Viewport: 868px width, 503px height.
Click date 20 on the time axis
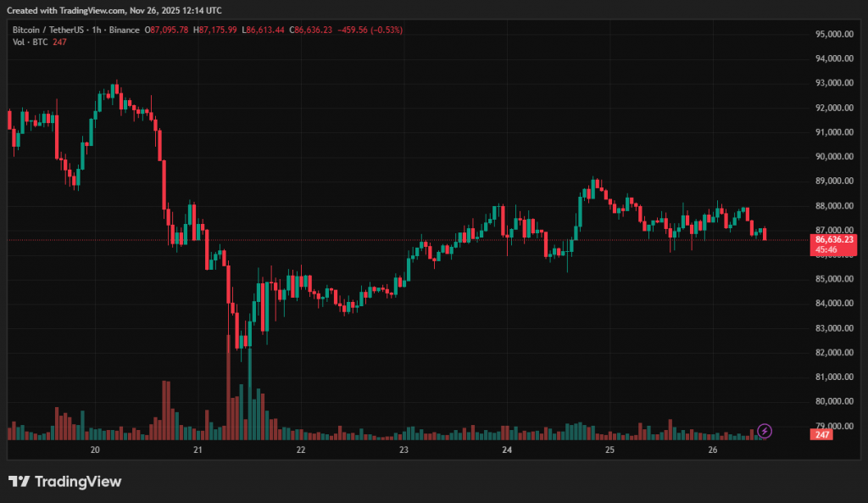coord(95,450)
